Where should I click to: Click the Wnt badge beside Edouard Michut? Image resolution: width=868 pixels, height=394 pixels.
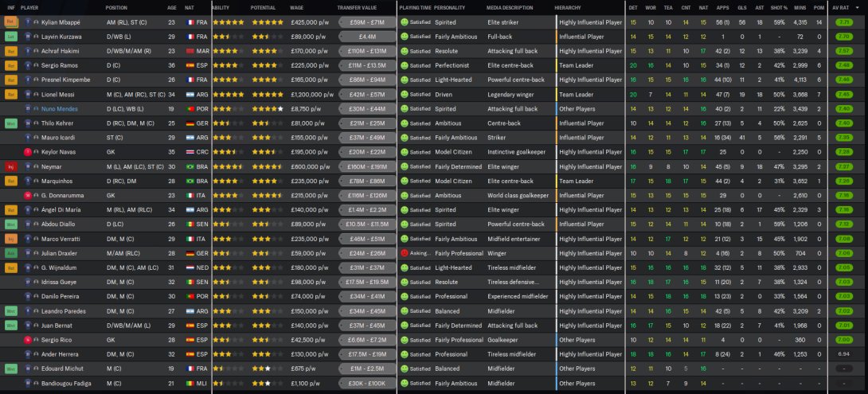point(10,369)
